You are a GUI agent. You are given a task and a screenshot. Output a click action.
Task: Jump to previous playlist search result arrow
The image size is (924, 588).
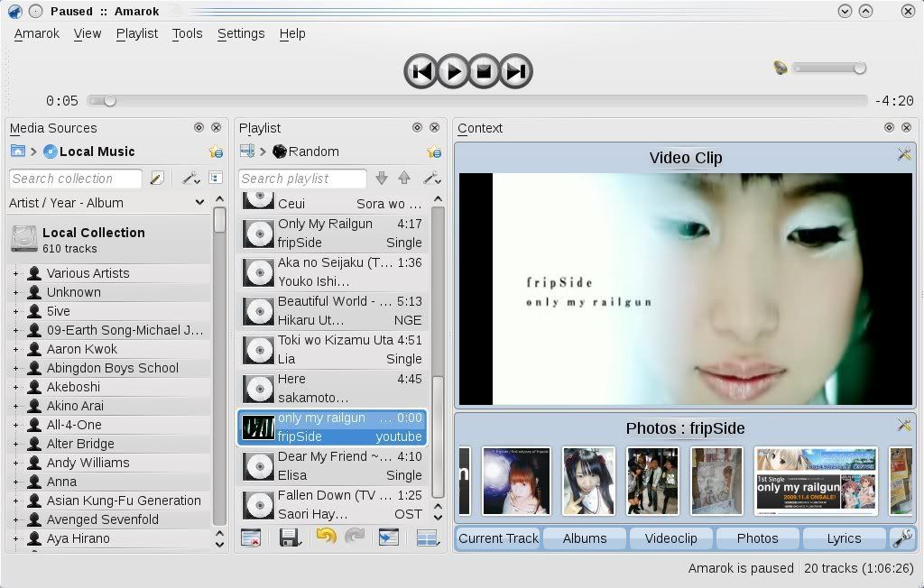[x=404, y=178]
